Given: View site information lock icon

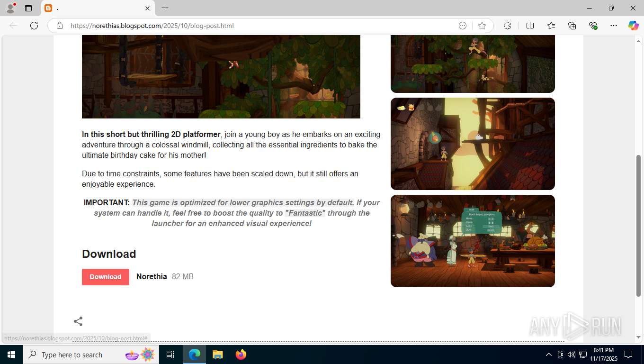Looking at the screenshot, I should tap(59, 26).
